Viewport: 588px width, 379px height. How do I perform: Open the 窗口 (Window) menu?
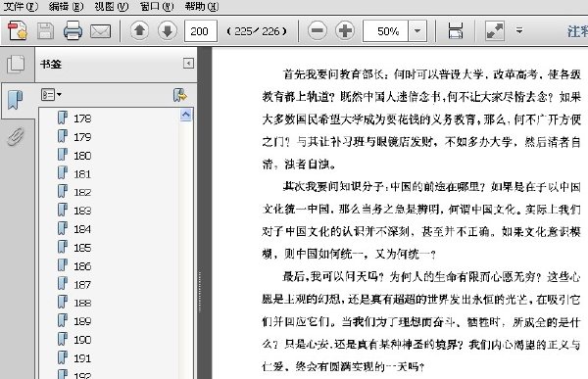click(157, 7)
